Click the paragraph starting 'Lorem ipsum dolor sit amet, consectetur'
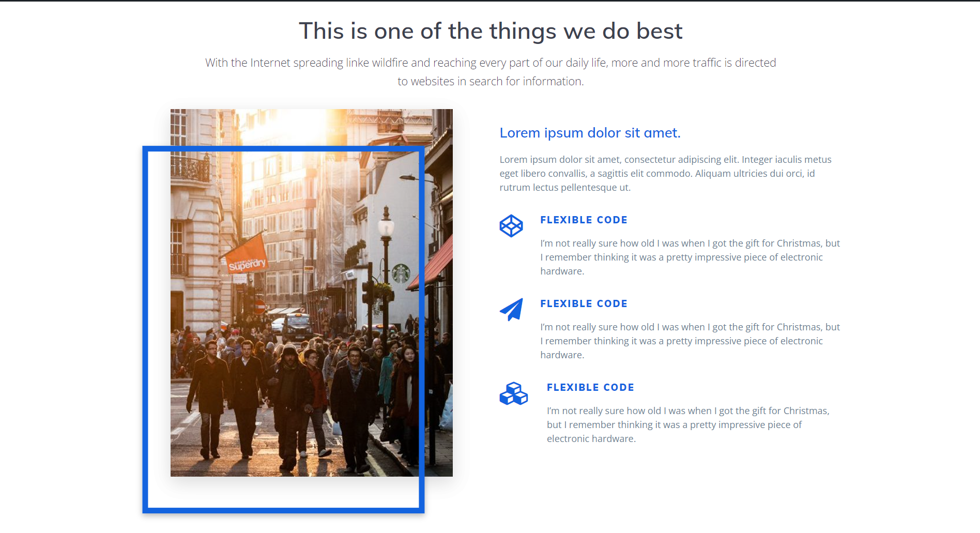980x533 pixels. tap(665, 174)
